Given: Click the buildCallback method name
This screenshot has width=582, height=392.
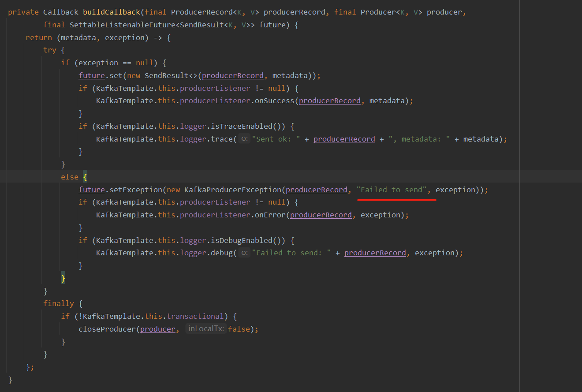Looking at the screenshot, I should 111,12.
